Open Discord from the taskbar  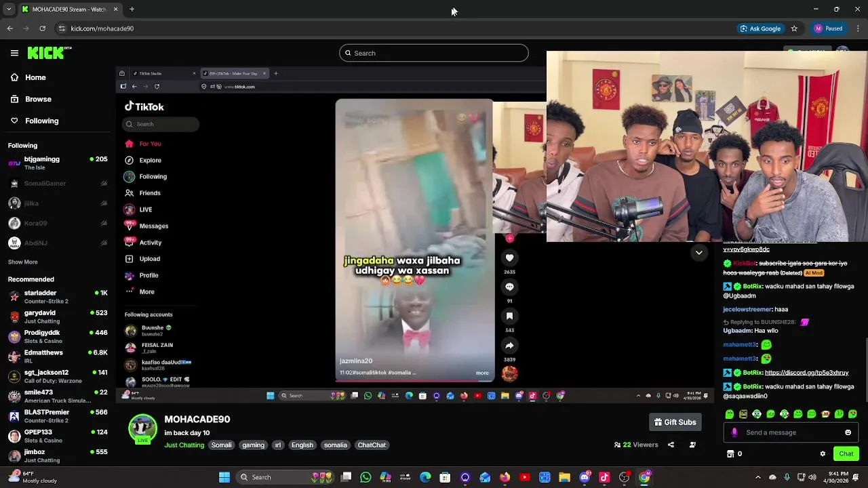(585, 477)
